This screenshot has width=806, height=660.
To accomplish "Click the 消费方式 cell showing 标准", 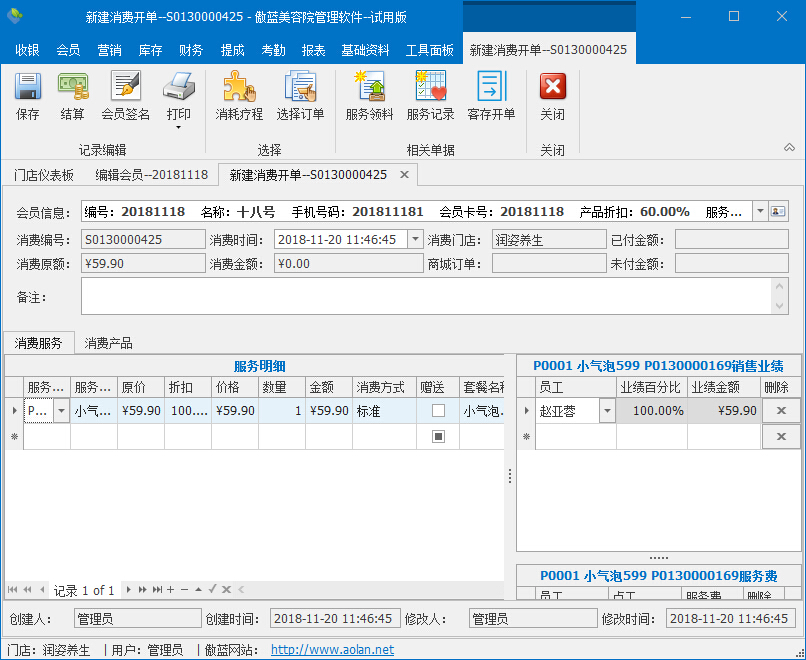I will pyautogui.click(x=384, y=411).
